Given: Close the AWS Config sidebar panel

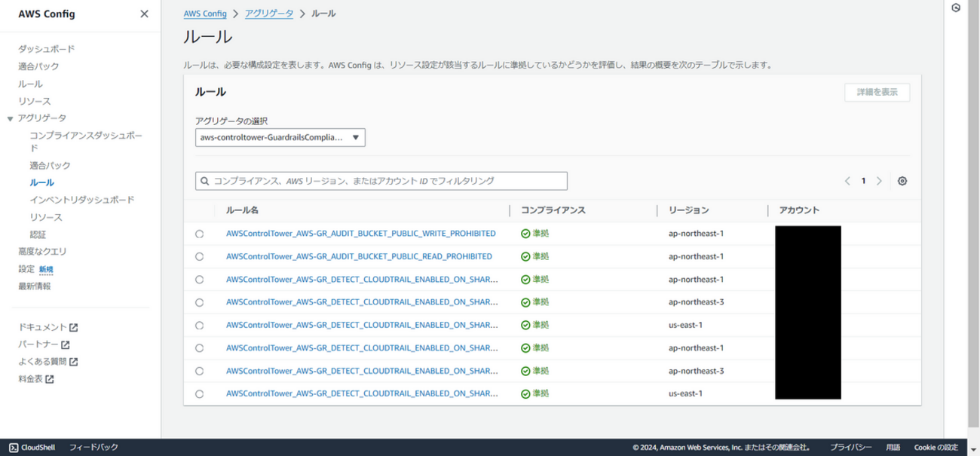Looking at the screenshot, I should (x=144, y=14).
